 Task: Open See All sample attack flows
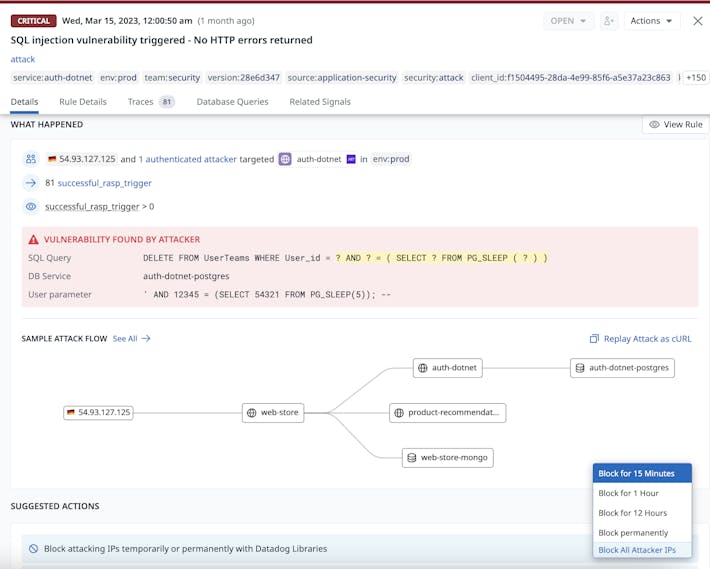click(131, 339)
